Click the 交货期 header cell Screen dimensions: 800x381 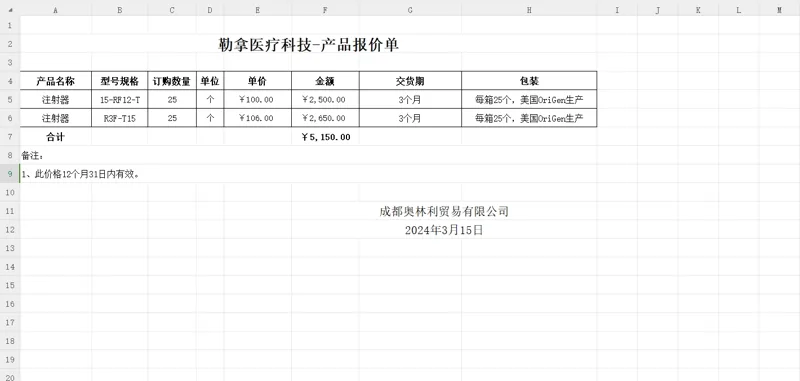[x=410, y=81]
